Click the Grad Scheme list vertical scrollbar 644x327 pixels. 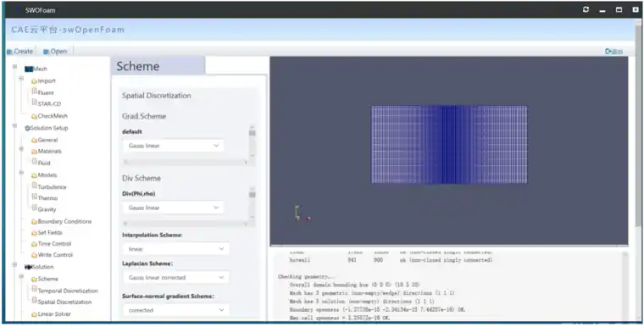(x=253, y=142)
